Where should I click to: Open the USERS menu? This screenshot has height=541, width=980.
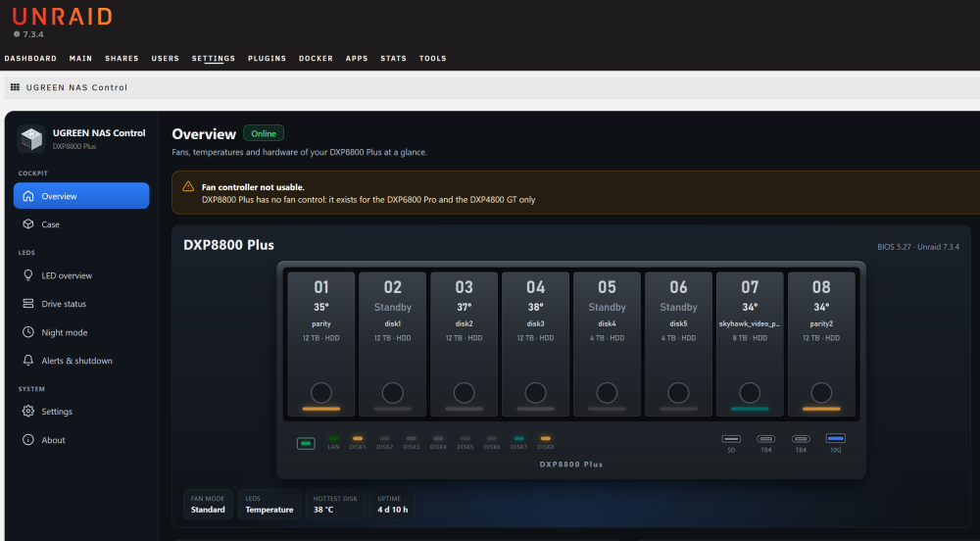coord(165,58)
